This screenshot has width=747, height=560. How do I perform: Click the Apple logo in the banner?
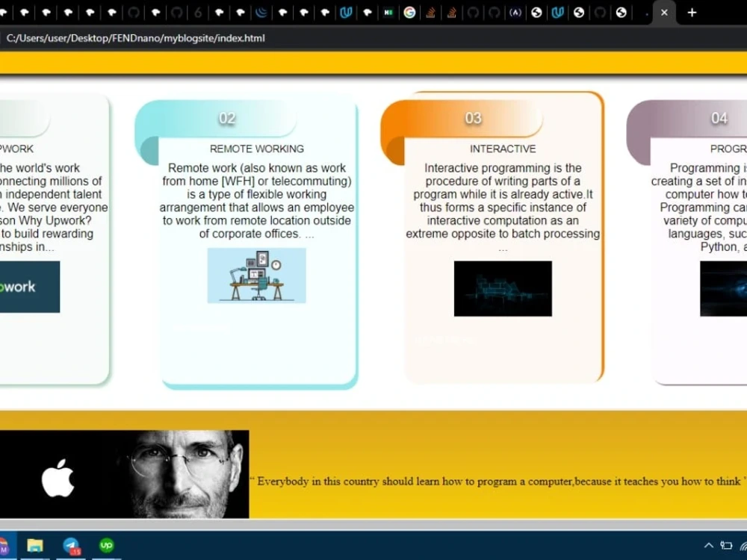(x=58, y=478)
